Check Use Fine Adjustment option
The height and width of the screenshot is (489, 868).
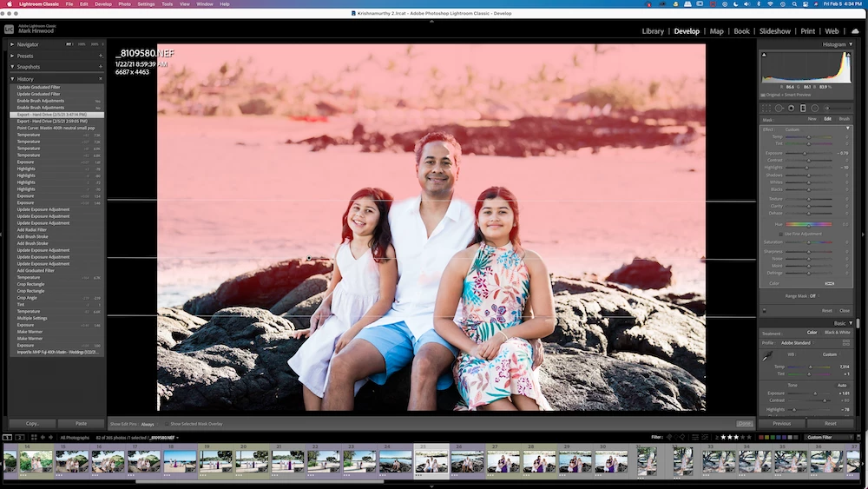point(781,235)
